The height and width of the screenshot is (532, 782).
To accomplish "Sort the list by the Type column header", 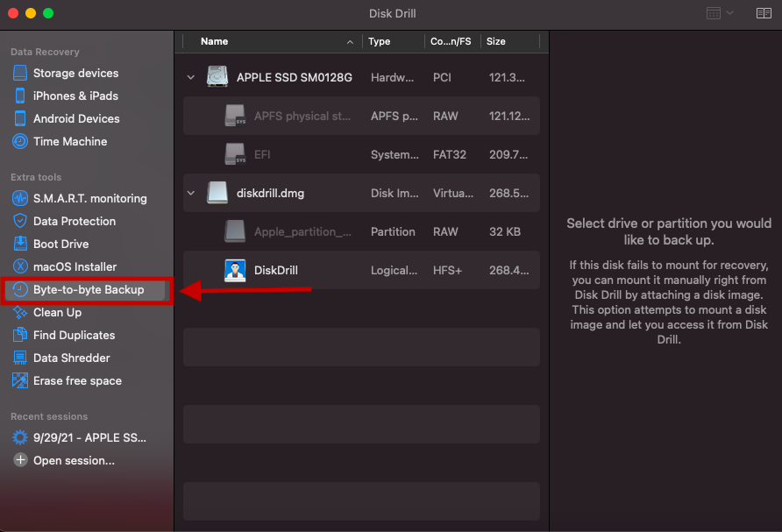I will pyautogui.click(x=379, y=41).
